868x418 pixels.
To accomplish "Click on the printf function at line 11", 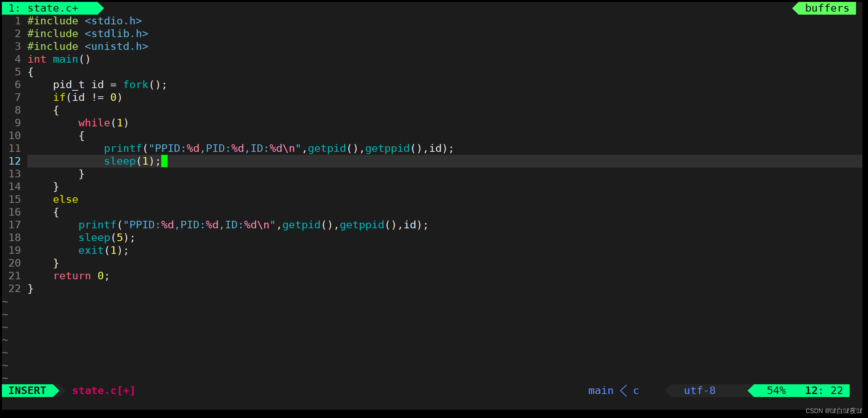I will [x=118, y=148].
